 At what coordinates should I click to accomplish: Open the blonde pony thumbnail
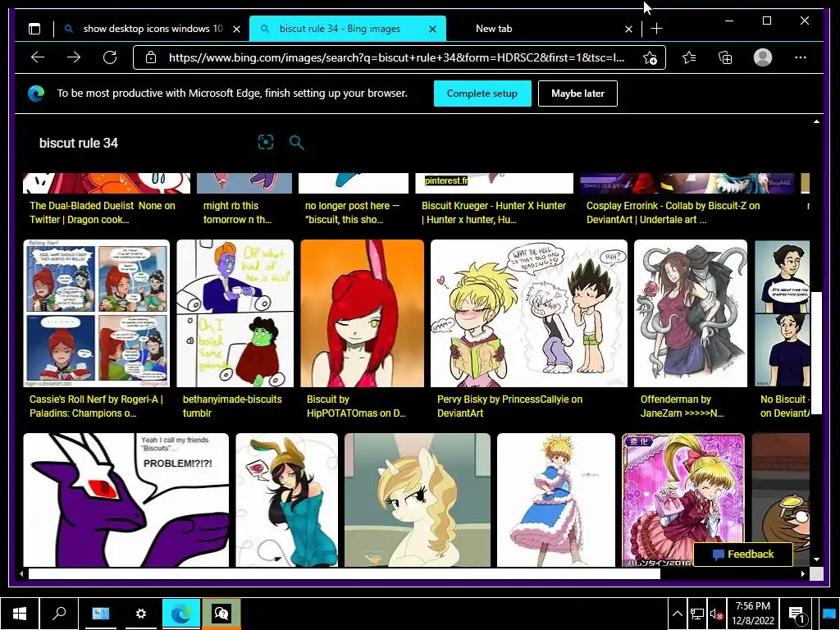coord(418,500)
